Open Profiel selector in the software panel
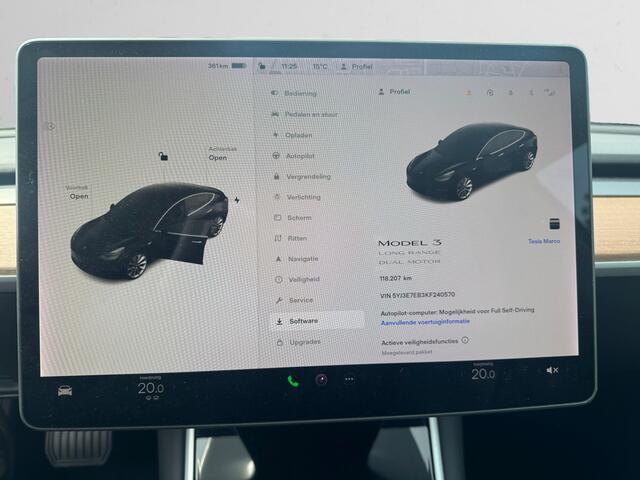 pos(394,92)
